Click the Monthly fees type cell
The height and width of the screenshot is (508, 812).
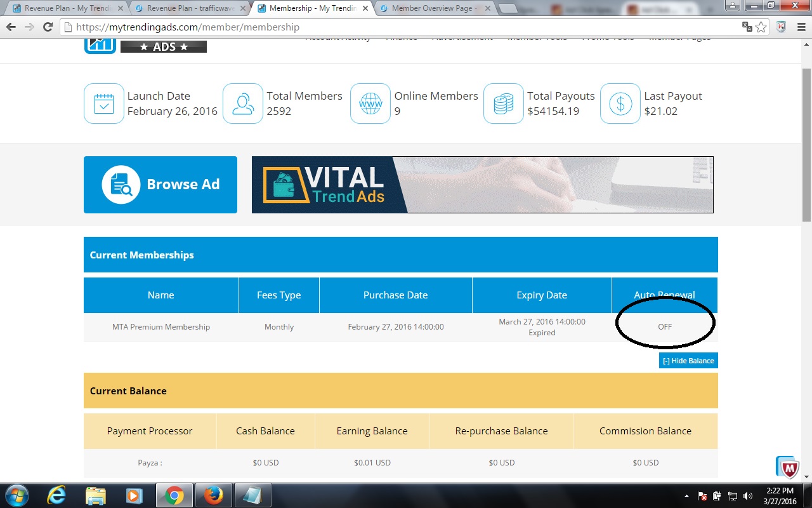point(279,327)
